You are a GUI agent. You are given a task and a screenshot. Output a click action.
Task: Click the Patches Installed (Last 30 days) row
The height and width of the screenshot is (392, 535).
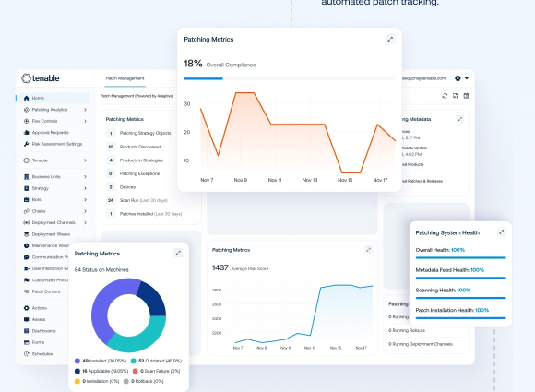(x=144, y=214)
